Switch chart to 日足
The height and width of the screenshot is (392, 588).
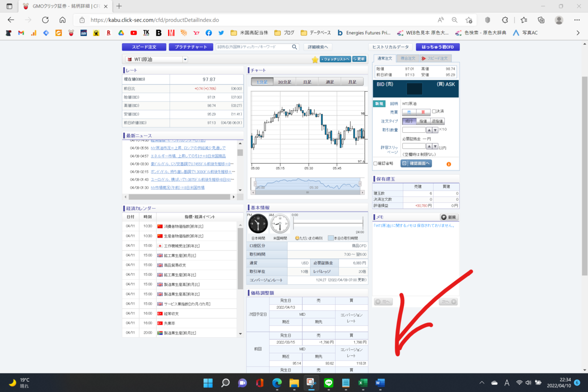tap(307, 82)
